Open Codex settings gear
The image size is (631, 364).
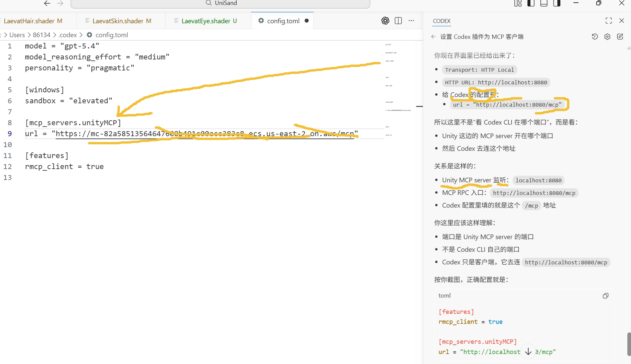pyautogui.click(x=607, y=37)
